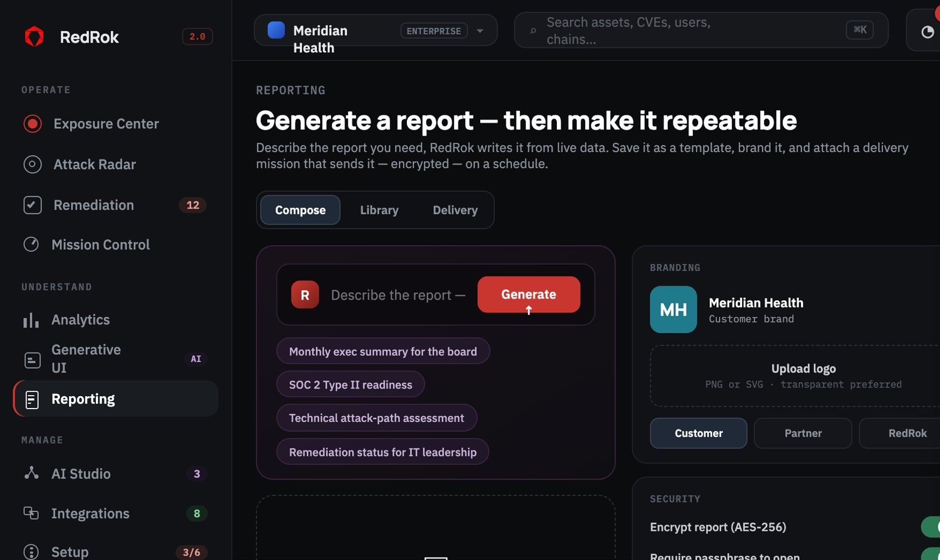Open the Delivery tab
Image resolution: width=940 pixels, height=560 pixels.
point(455,210)
